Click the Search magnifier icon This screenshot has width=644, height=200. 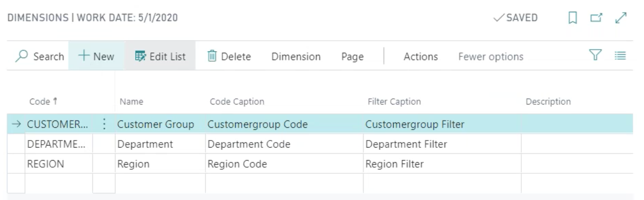pos(22,56)
